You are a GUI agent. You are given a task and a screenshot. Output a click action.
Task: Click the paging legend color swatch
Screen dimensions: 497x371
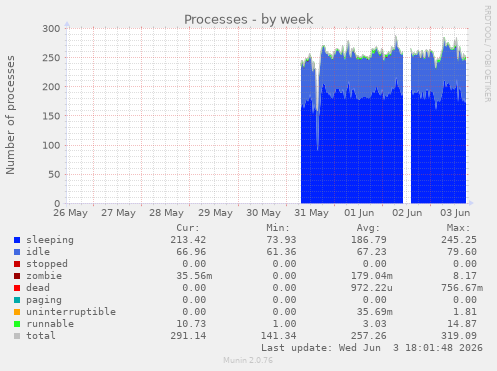tap(17, 300)
